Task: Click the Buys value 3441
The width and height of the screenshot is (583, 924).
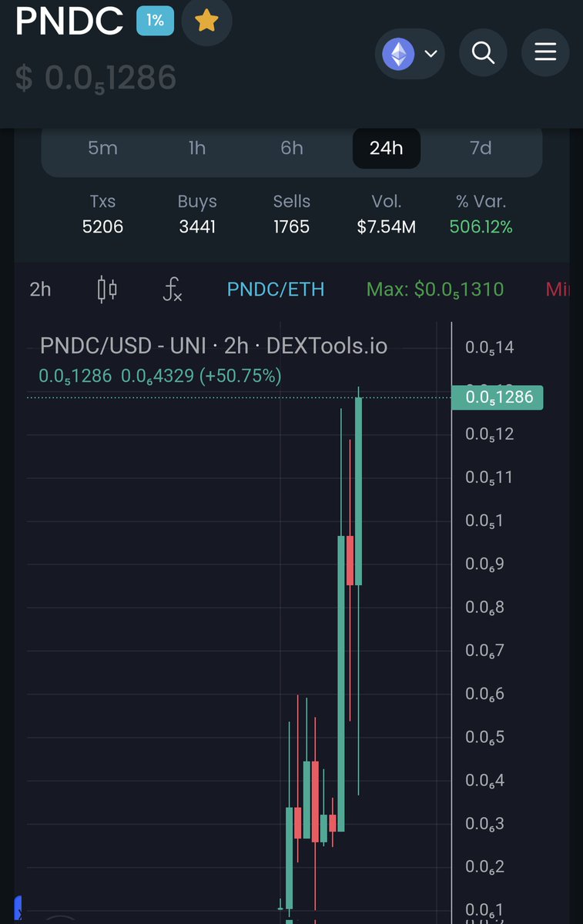Action: [x=197, y=226]
